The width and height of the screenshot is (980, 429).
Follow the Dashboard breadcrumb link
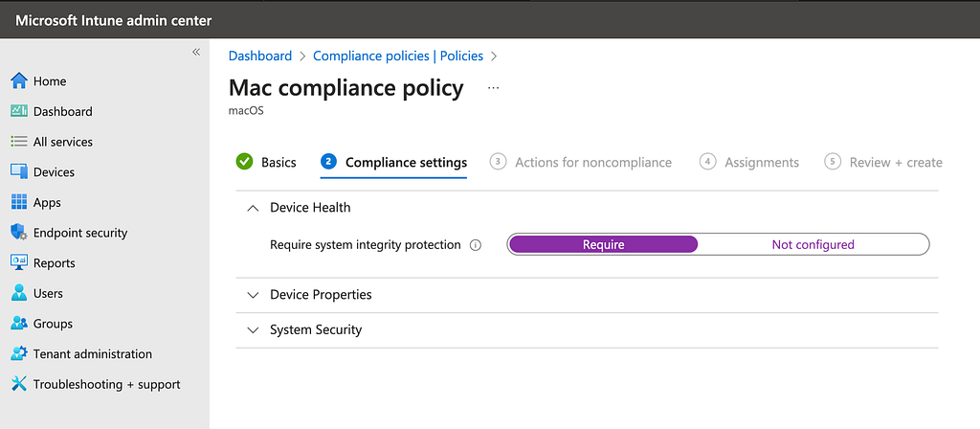point(260,56)
